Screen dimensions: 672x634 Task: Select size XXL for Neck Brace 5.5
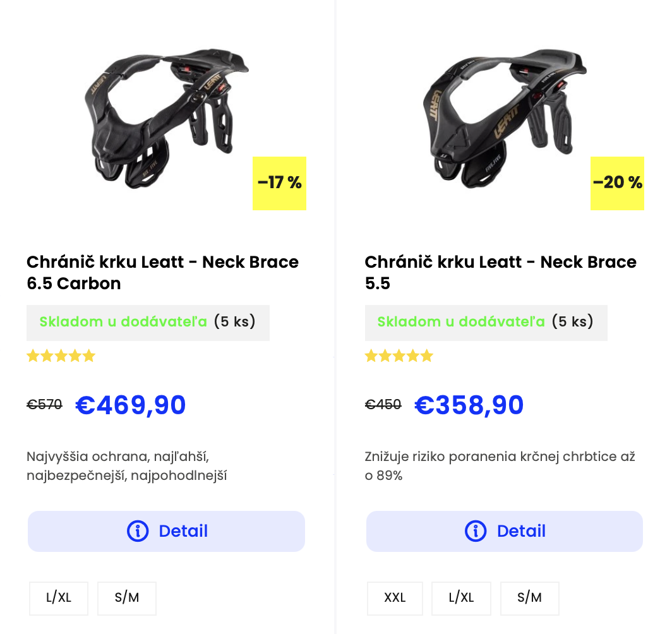[395, 598]
